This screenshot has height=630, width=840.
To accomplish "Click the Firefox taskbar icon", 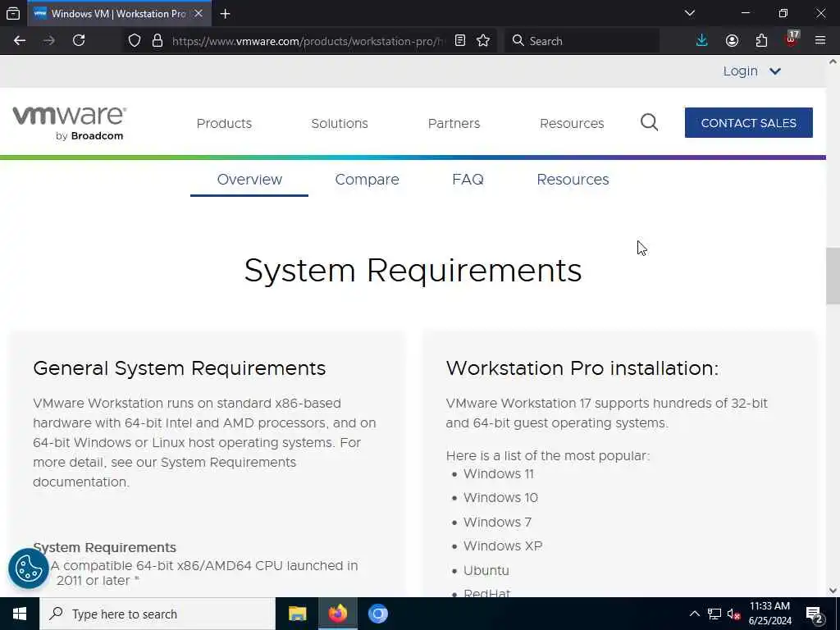I will click(x=337, y=614).
